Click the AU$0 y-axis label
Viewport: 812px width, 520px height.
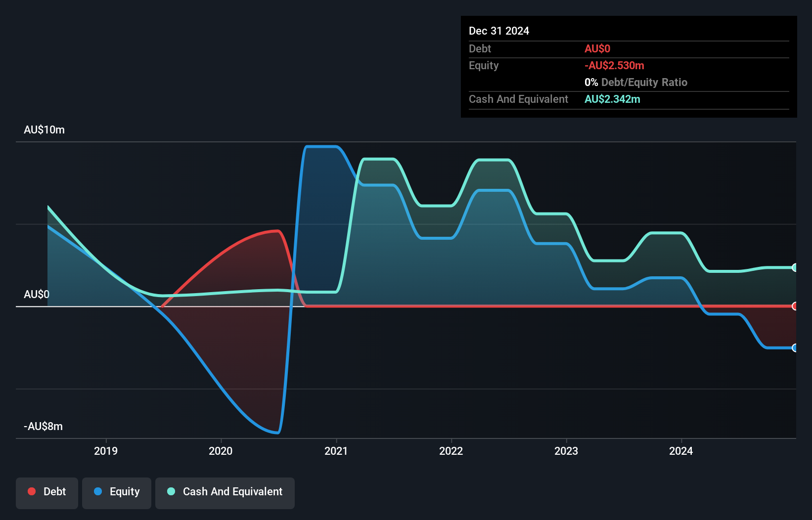coord(37,295)
